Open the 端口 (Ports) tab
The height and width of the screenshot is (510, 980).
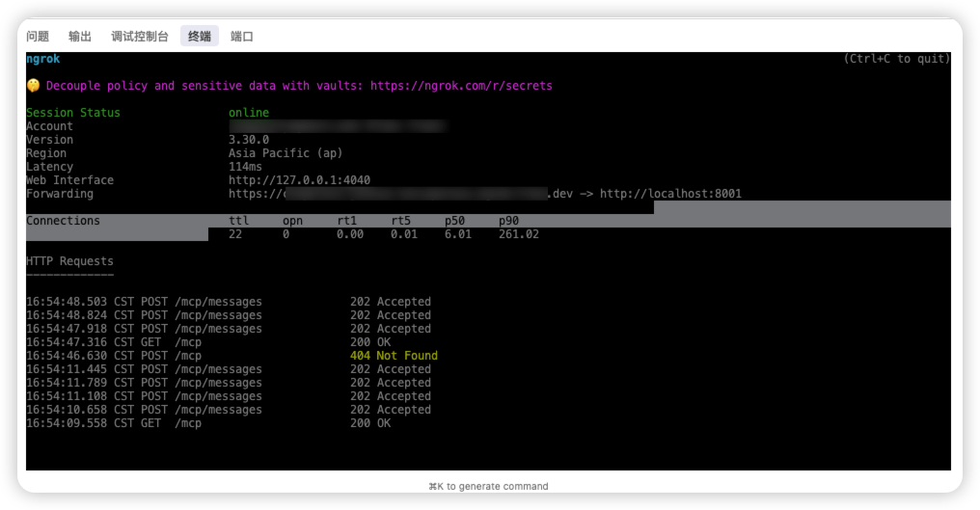(x=242, y=37)
